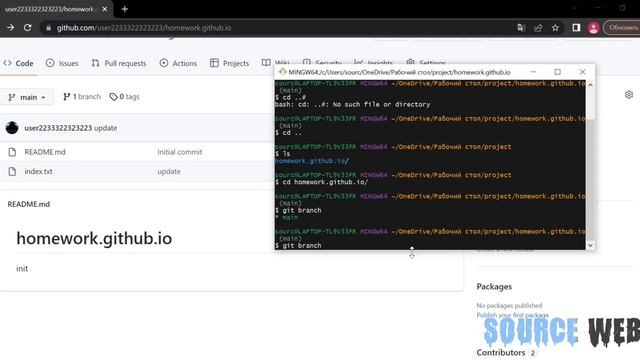640x360 pixels.
Task: Open the Issues tab
Action: [x=62, y=63]
